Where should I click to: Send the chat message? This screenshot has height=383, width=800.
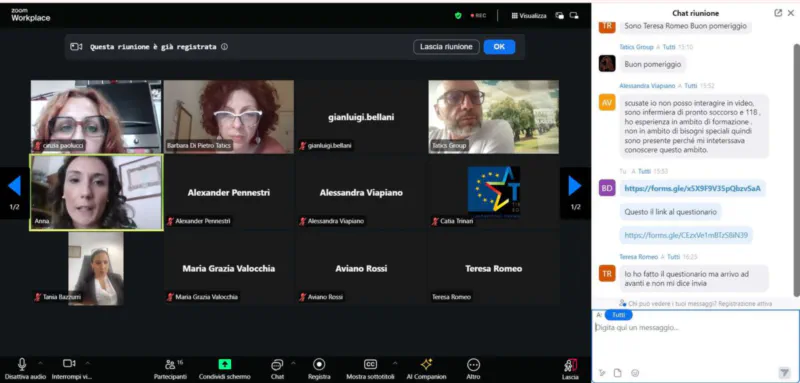pyautogui.click(x=784, y=373)
